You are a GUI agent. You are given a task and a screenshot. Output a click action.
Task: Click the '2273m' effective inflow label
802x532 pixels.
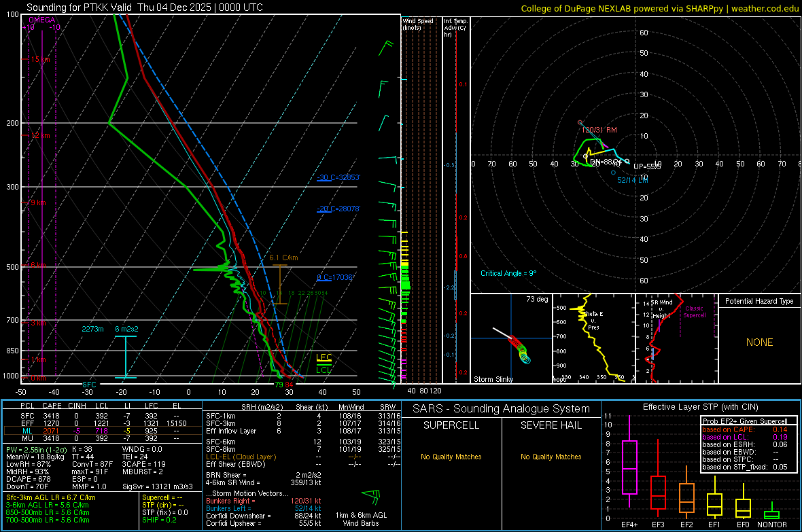click(92, 329)
